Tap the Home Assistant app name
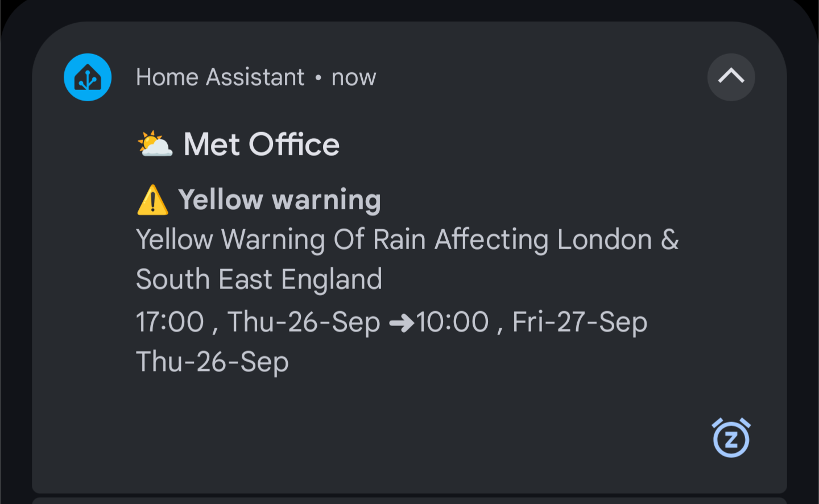Screen dimensions: 819x504 220,77
